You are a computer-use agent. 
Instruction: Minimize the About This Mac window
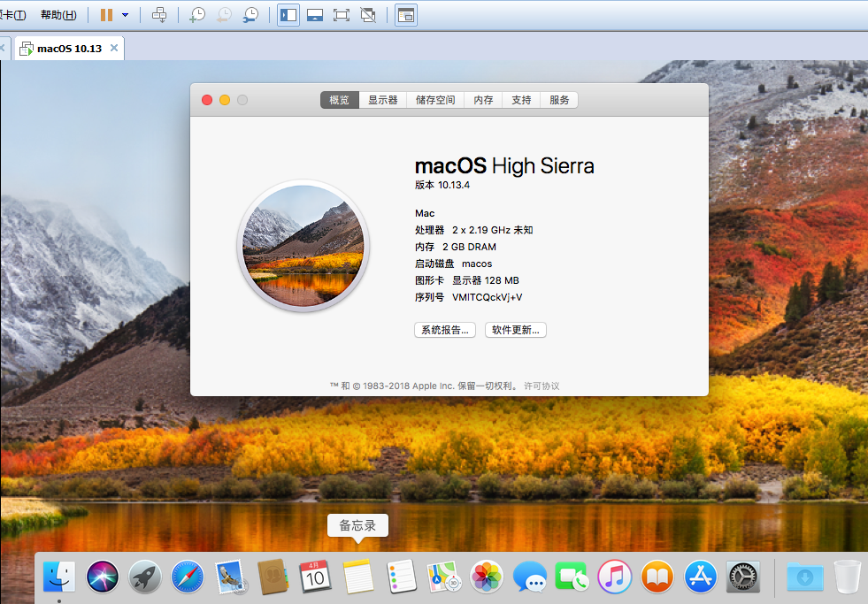(x=225, y=100)
